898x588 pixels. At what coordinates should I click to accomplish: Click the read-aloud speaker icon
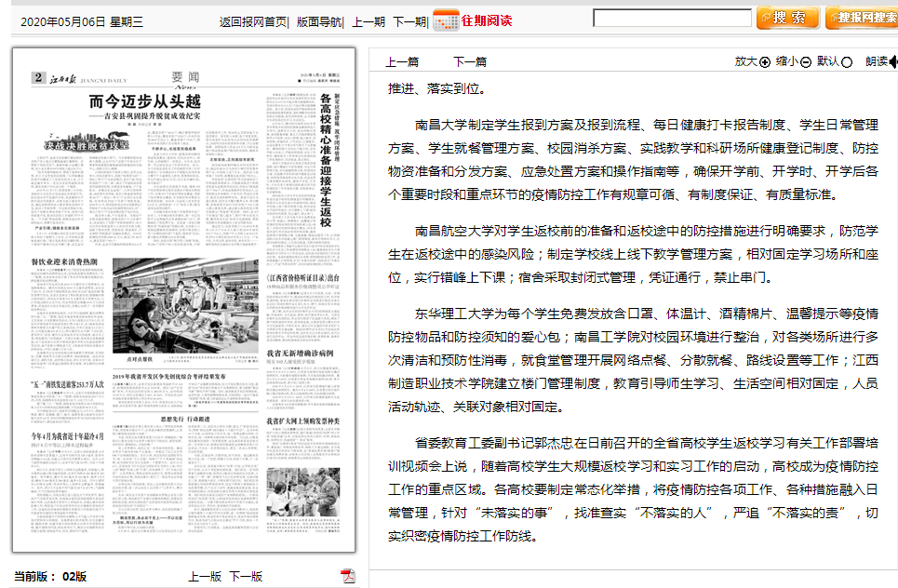[892, 62]
